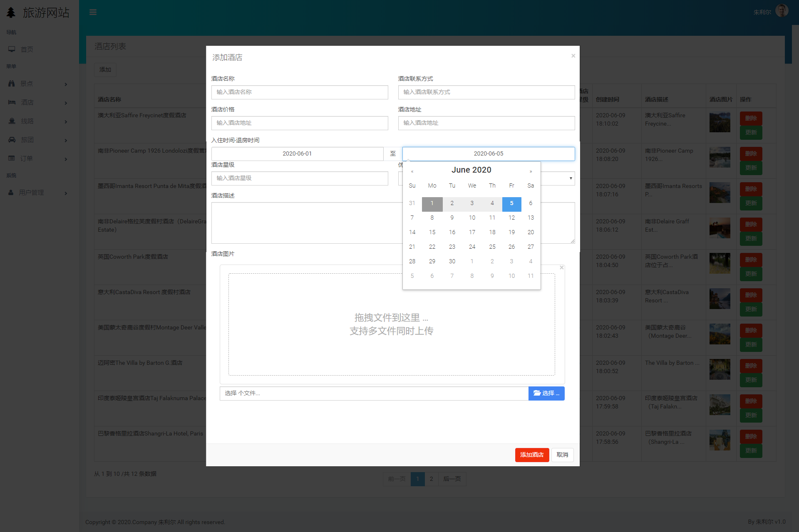Image resolution: width=799 pixels, height=532 pixels.
Task: Go to previous month in calendar
Action: pos(412,171)
